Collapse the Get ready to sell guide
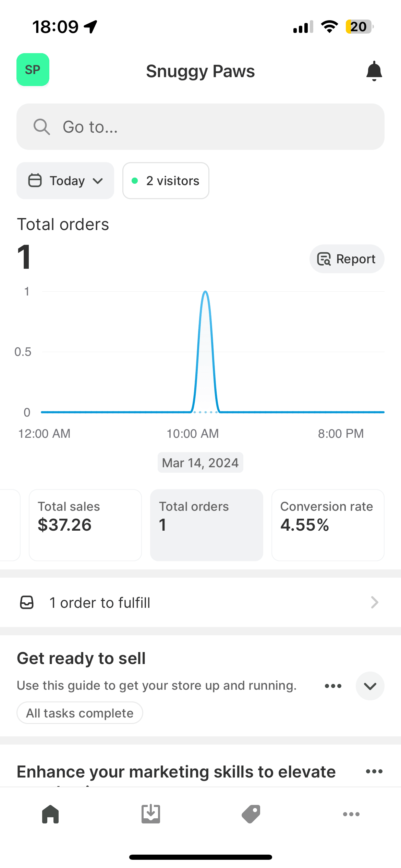Viewport: 401px width, 868px height. [370, 686]
